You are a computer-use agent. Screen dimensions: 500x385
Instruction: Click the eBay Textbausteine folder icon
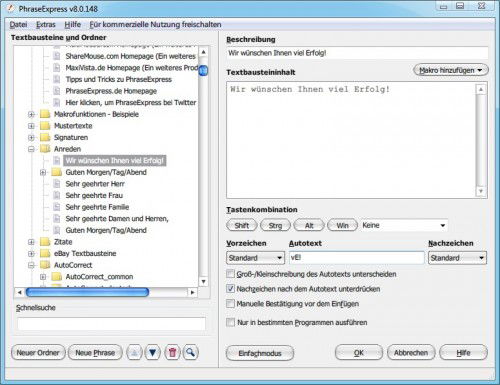tap(45, 254)
